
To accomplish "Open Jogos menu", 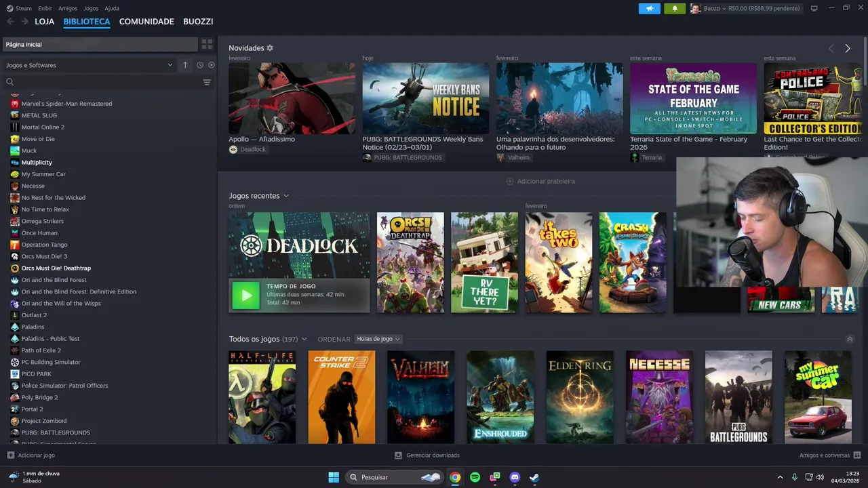I will pos(91,8).
